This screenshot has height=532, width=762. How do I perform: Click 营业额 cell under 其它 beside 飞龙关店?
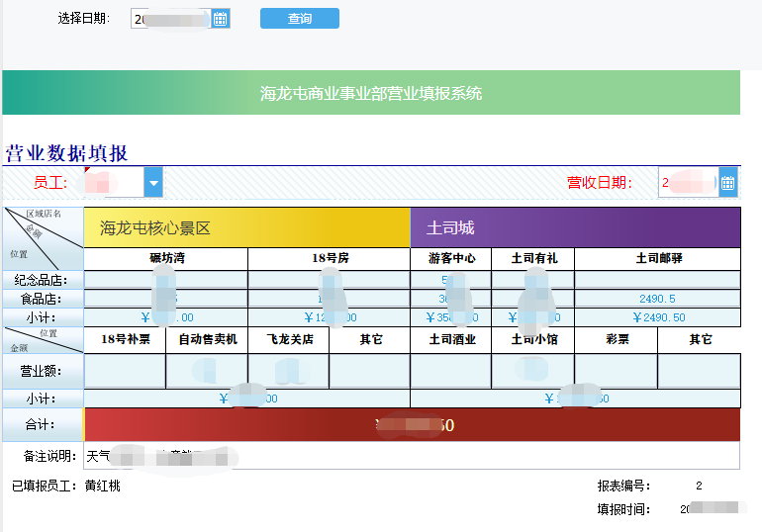[370, 371]
